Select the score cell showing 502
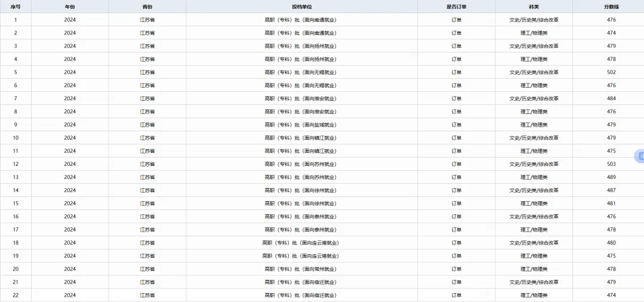Viewport: 644px width, 302px height. tap(611, 72)
